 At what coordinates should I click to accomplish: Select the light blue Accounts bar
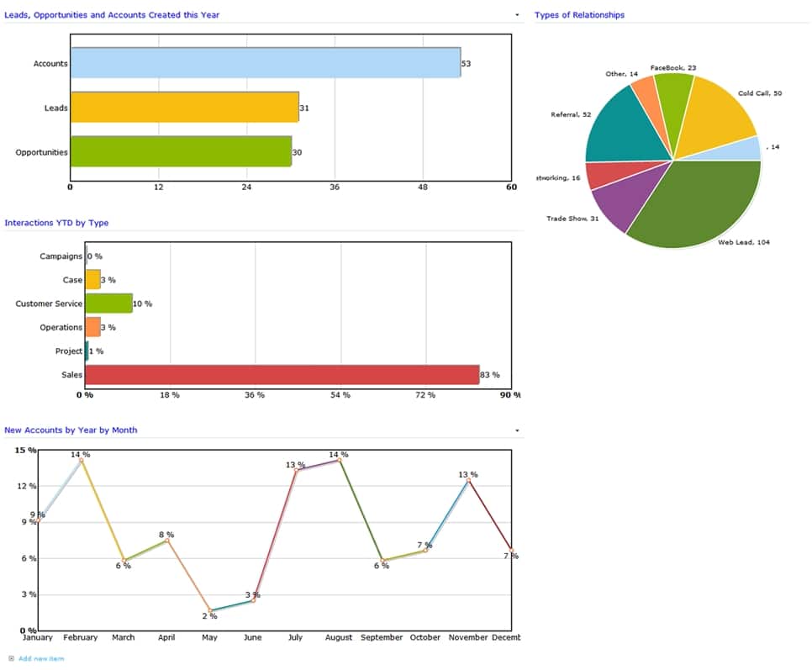[x=265, y=63]
